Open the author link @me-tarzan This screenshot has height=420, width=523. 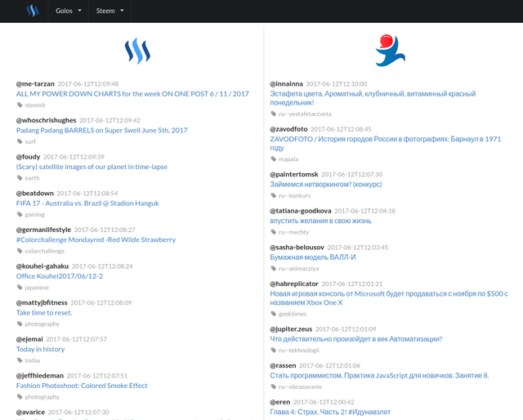point(35,83)
